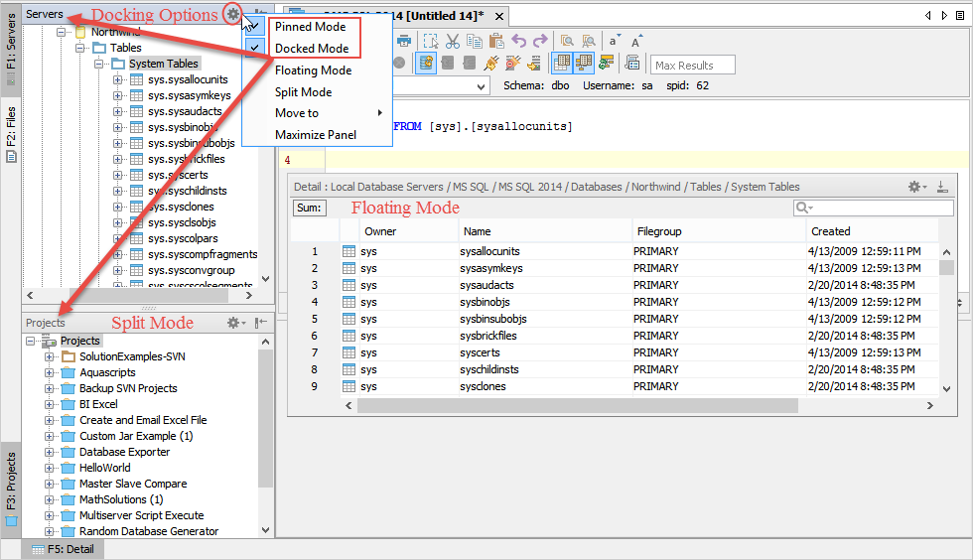The image size is (973, 560).
Task: Click the connect plug icon
Action: coord(491,63)
